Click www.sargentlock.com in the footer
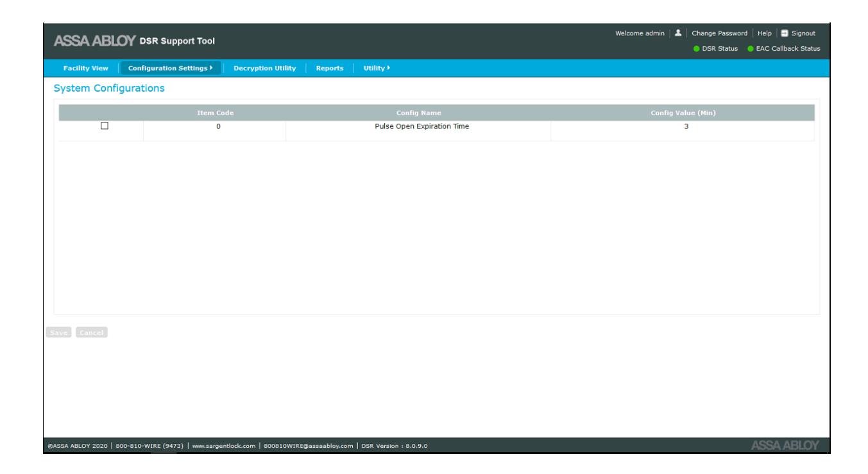 [x=225, y=446]
